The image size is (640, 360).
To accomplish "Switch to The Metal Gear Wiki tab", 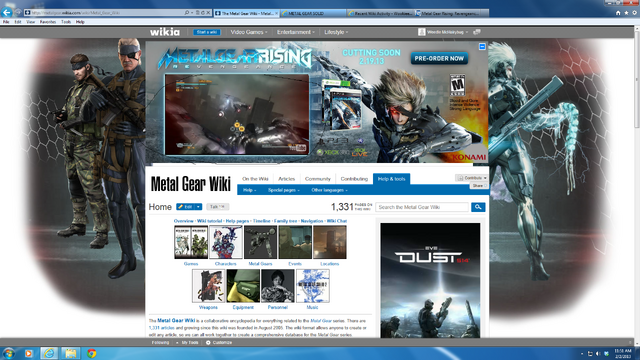I will (247, 13).
